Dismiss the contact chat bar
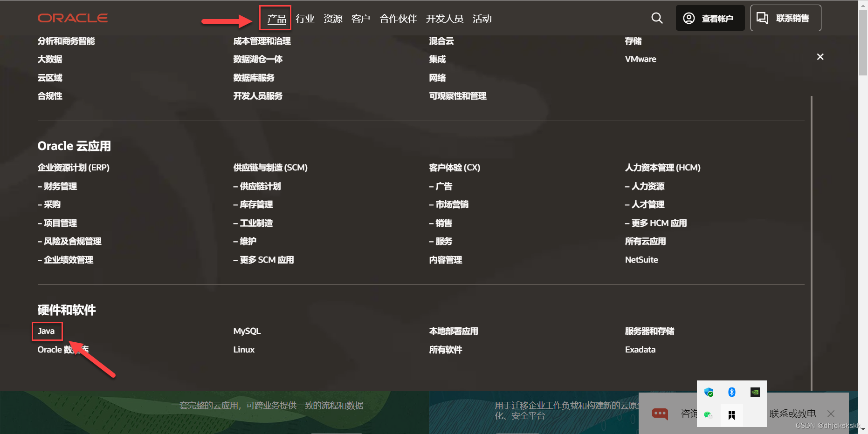The height and width of the screenshot is (434, 868). [x=831, y=414]
